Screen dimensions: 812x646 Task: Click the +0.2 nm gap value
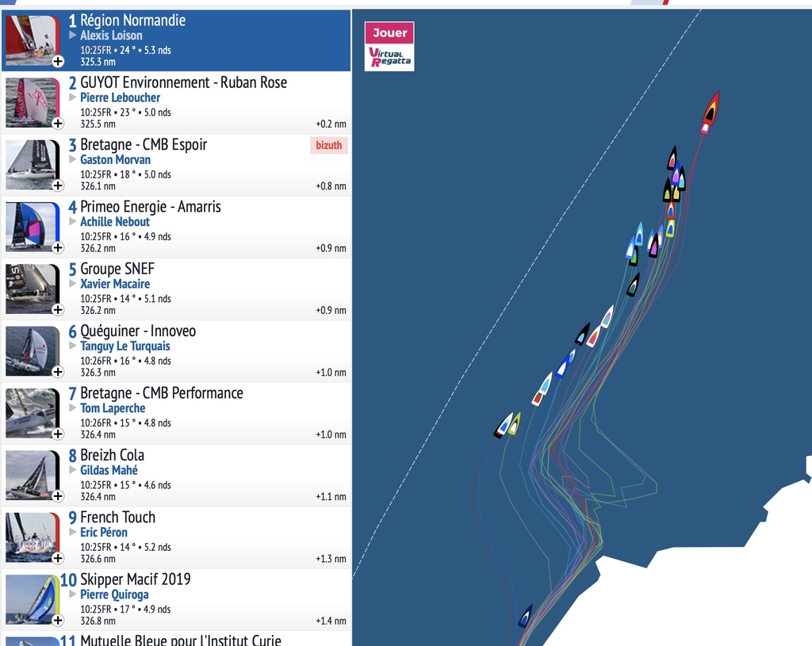(331, 124)
